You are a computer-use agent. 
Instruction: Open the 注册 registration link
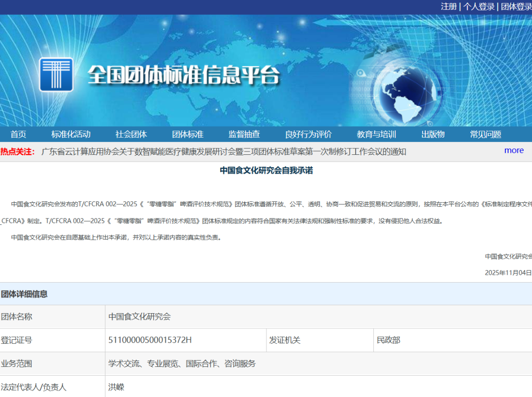(448, 6)
